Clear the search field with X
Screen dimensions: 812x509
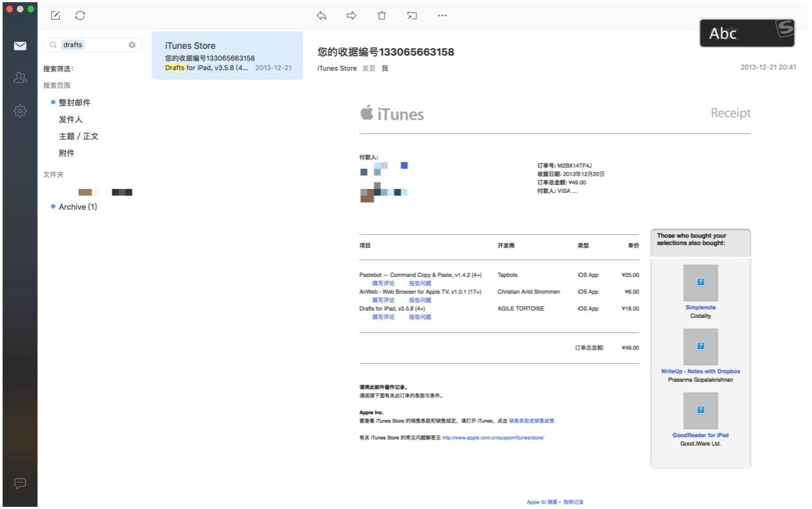tap(132, 45)
